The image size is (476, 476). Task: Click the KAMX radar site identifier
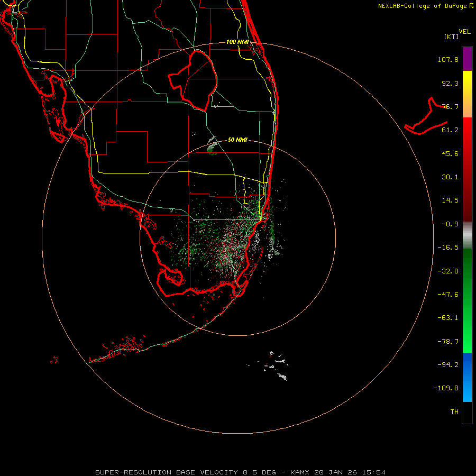[300, 472]
